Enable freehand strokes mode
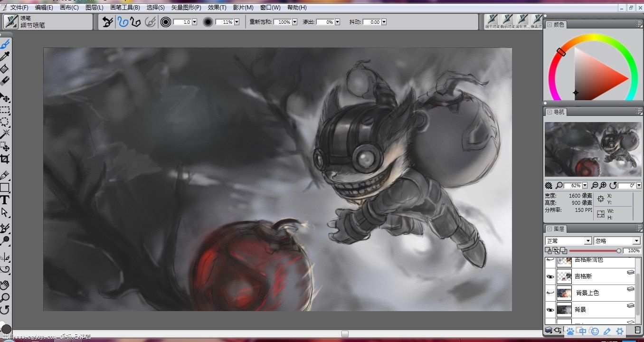644x342 pixels. [123, 22]
